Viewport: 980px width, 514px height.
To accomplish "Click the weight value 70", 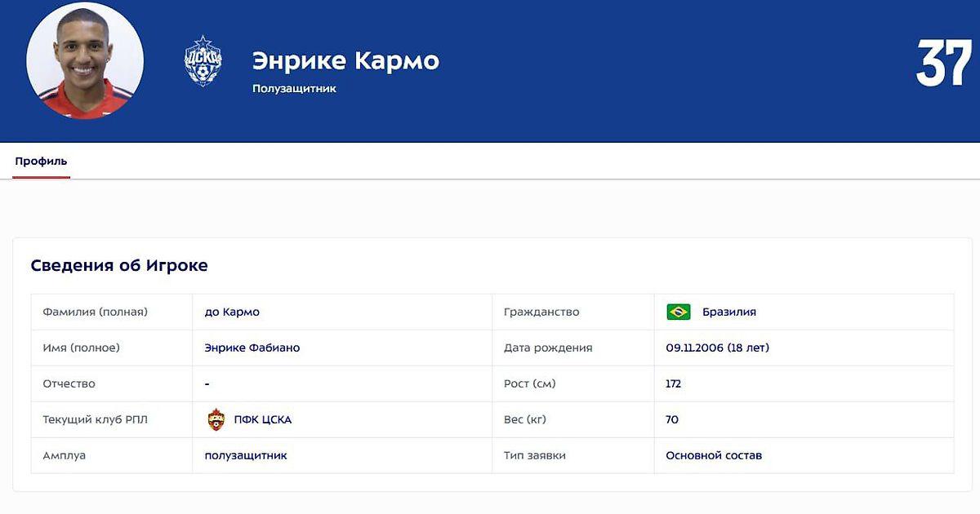I will click(x=671, y=419).
